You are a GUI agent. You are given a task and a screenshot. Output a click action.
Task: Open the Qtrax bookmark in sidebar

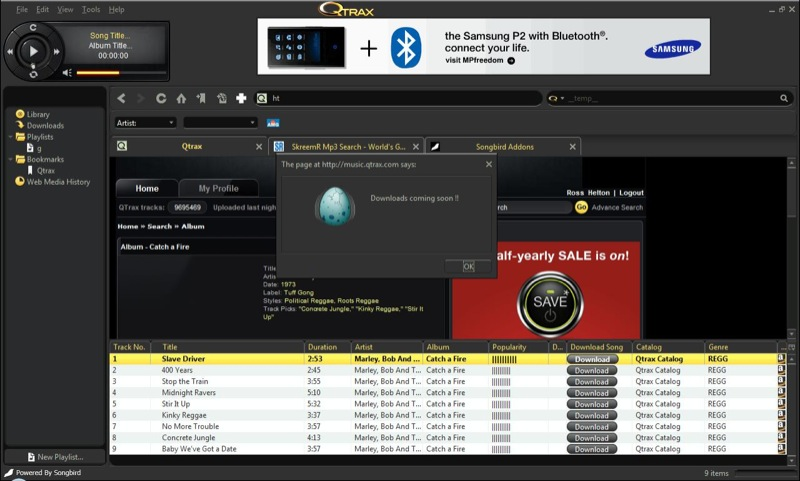[x=45, y=170]
